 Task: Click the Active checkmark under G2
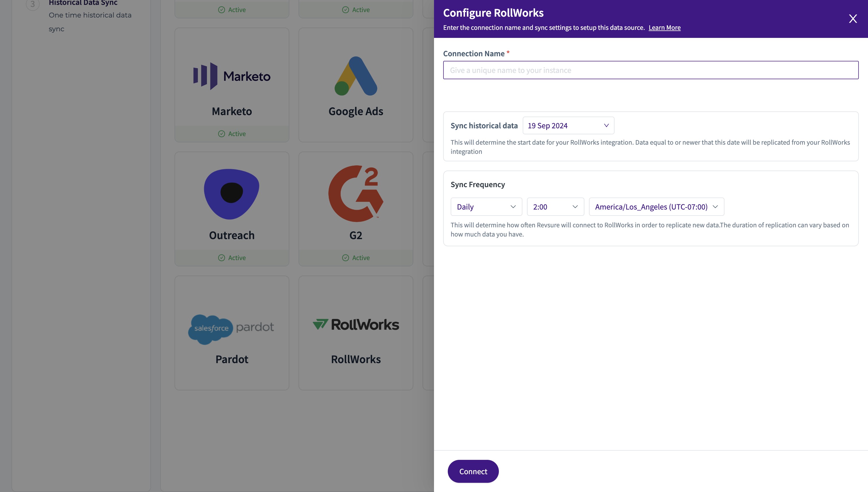345,258
